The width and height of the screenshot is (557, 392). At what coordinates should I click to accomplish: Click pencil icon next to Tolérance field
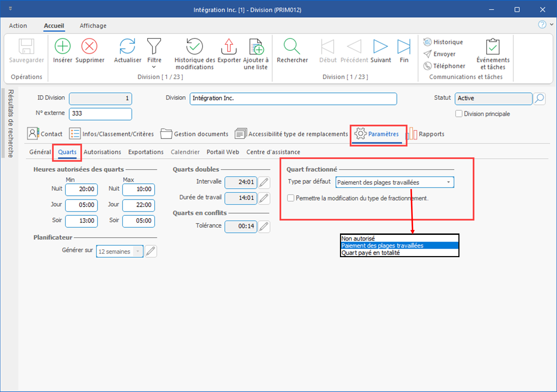click(264, 226)
